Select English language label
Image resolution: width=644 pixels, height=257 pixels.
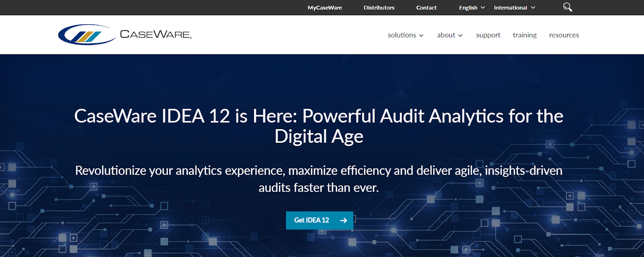point(468,8)
